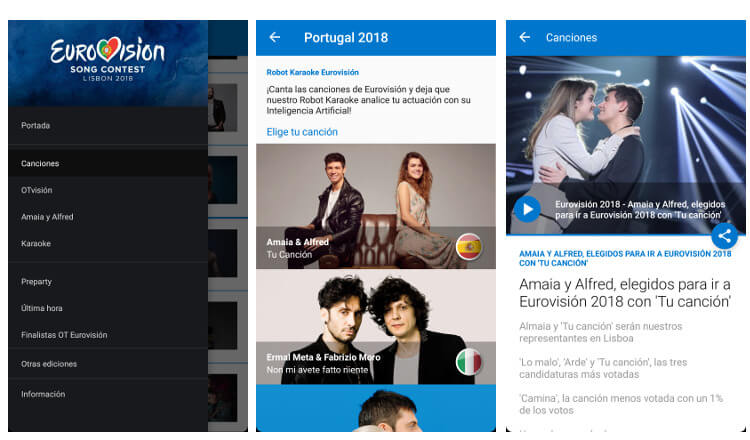Open Última hora menu entry
Viewport: 750px width, 440px height.
tap(108, 308)
